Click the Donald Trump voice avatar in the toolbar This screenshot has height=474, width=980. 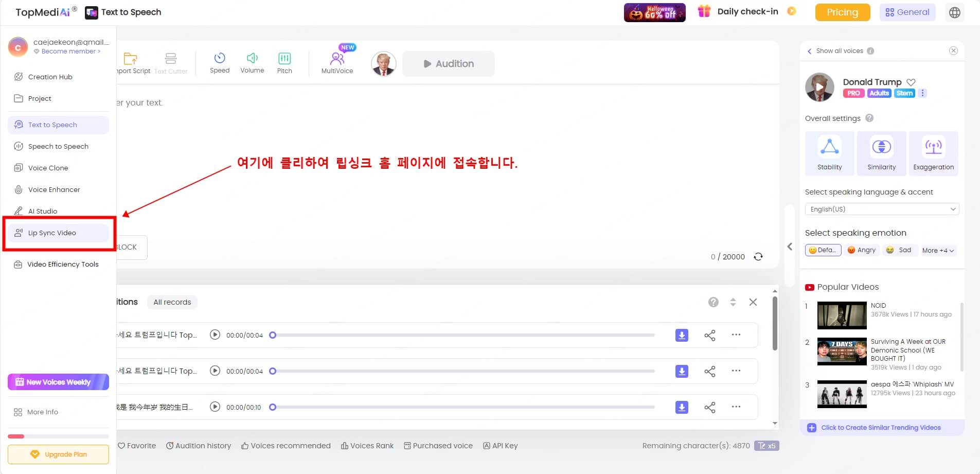click(383, 64)
